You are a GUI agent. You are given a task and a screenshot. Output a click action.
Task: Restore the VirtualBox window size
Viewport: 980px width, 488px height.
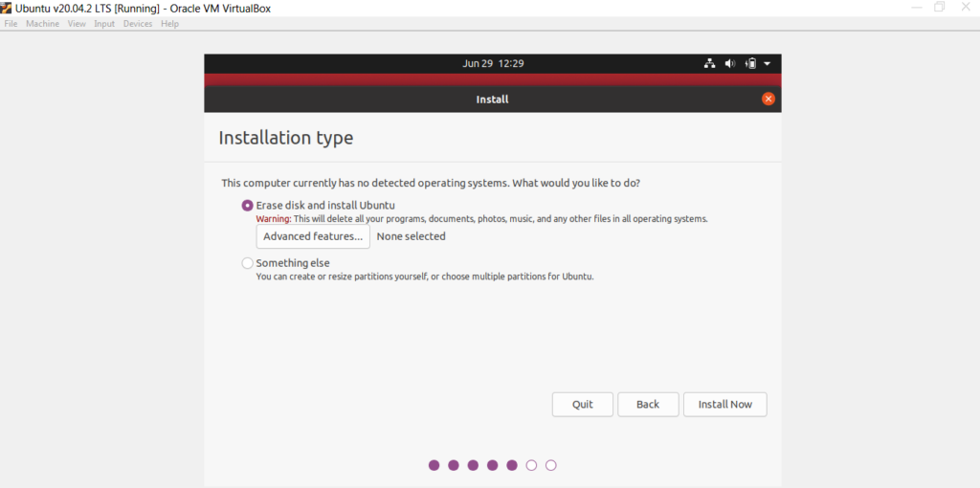940,8
